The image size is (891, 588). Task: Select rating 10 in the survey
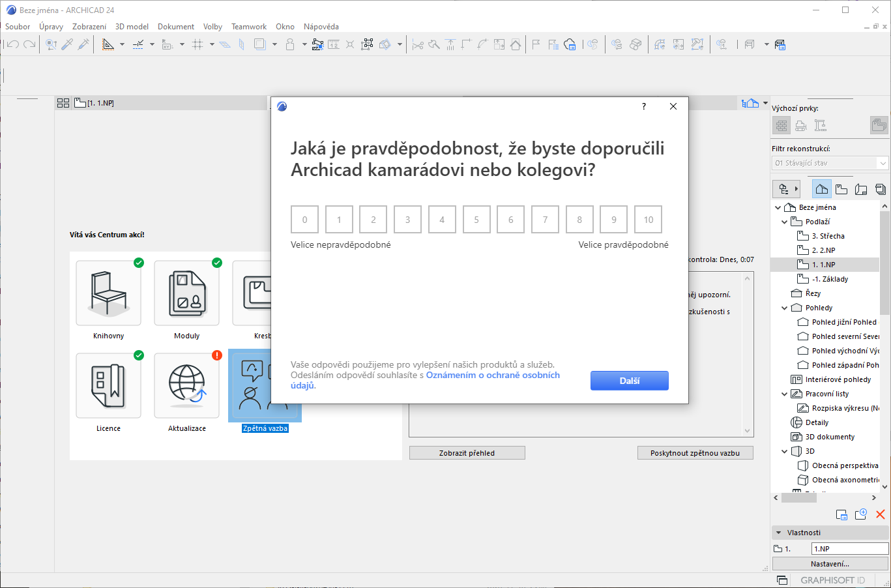tap(648, 220)
